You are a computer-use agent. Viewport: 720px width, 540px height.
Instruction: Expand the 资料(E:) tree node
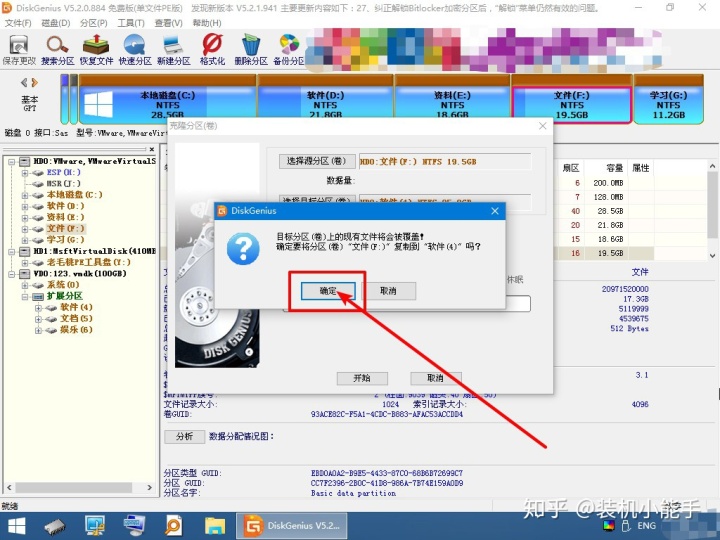tap(25, 218)
